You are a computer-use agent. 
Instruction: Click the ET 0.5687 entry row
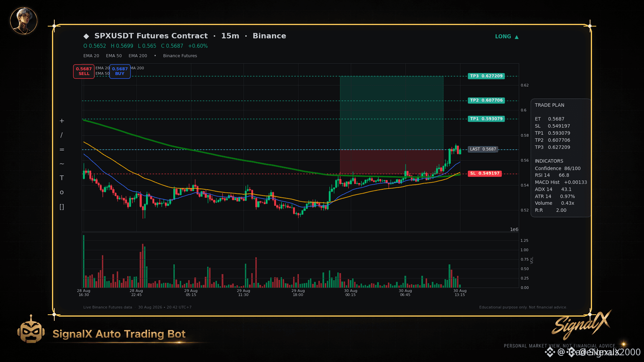(x=550, y=119)
